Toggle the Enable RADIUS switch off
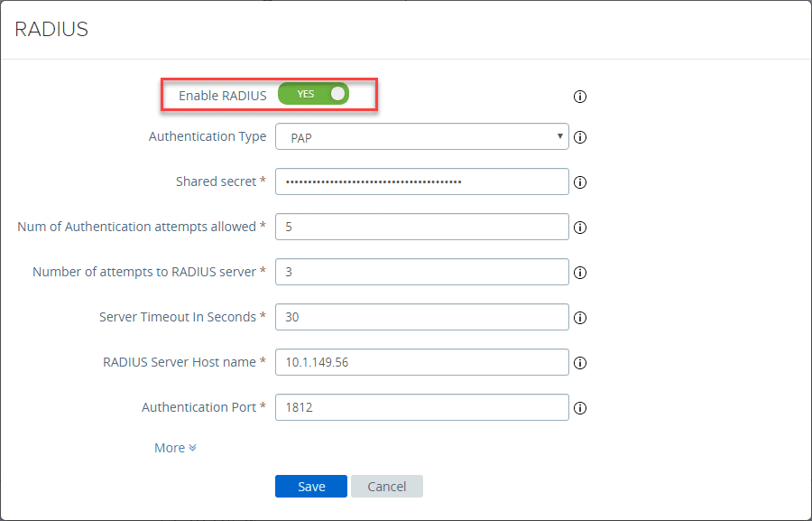This screenshot has height=521, width=812. [x=311, y=93]
